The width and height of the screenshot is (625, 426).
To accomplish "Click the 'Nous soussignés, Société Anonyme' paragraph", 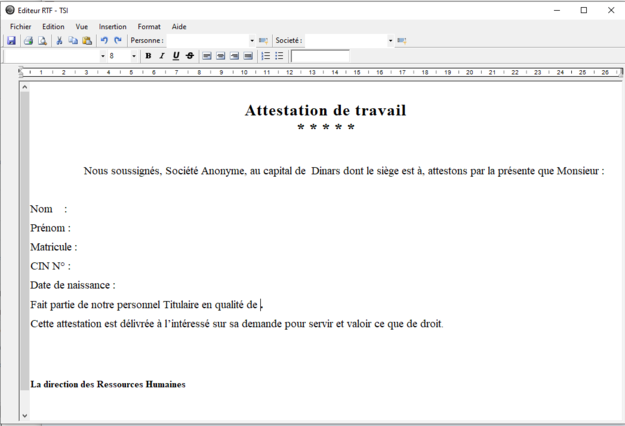I will point(344,171).
